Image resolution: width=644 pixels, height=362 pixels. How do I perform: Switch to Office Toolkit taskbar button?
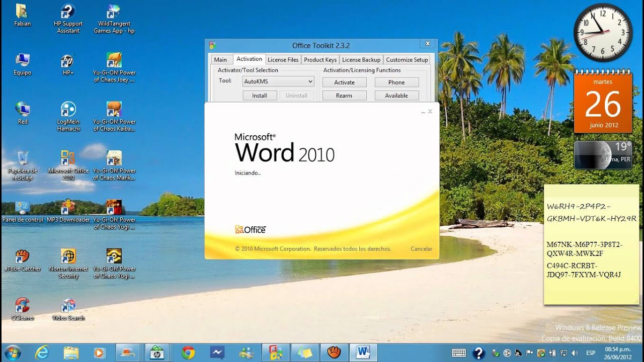275,352
